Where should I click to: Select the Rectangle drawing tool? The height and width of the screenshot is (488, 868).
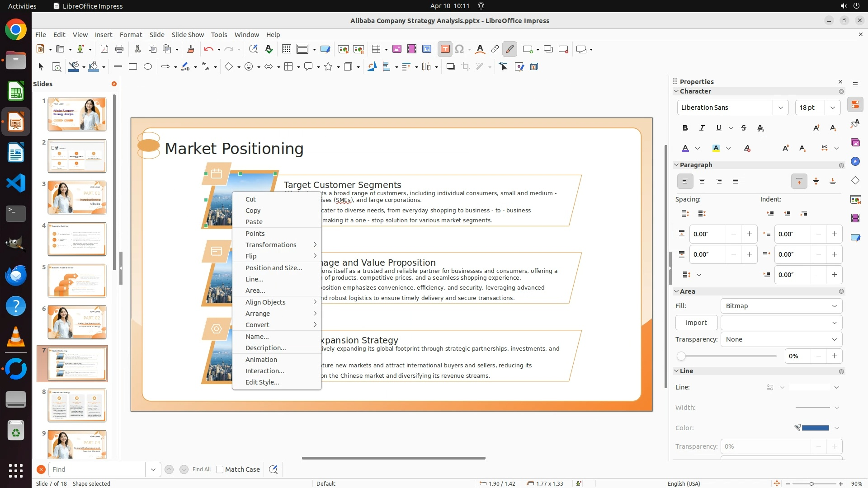[x=133, y=67]
